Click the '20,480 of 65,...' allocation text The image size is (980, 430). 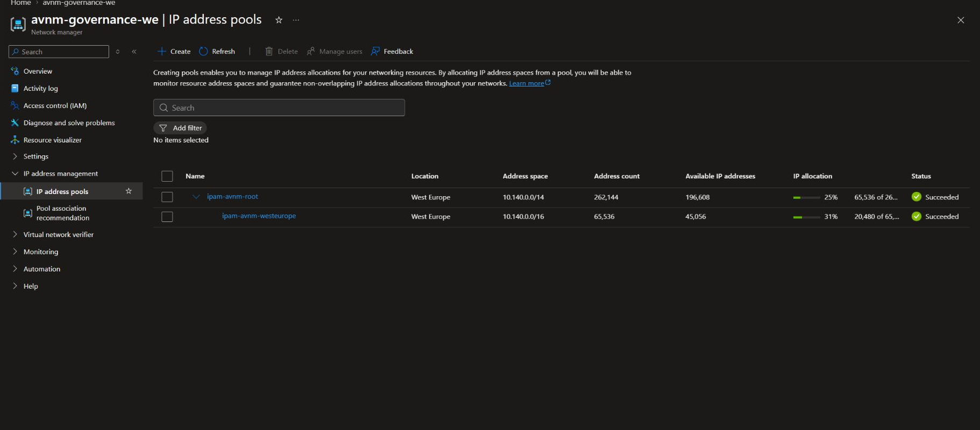877,217
